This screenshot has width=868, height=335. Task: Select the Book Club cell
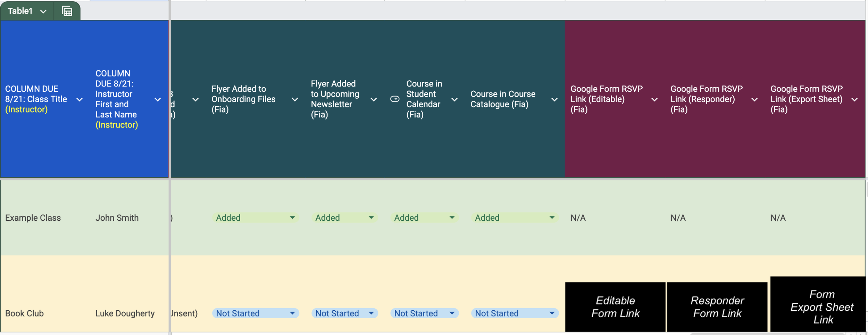point(45,294)
